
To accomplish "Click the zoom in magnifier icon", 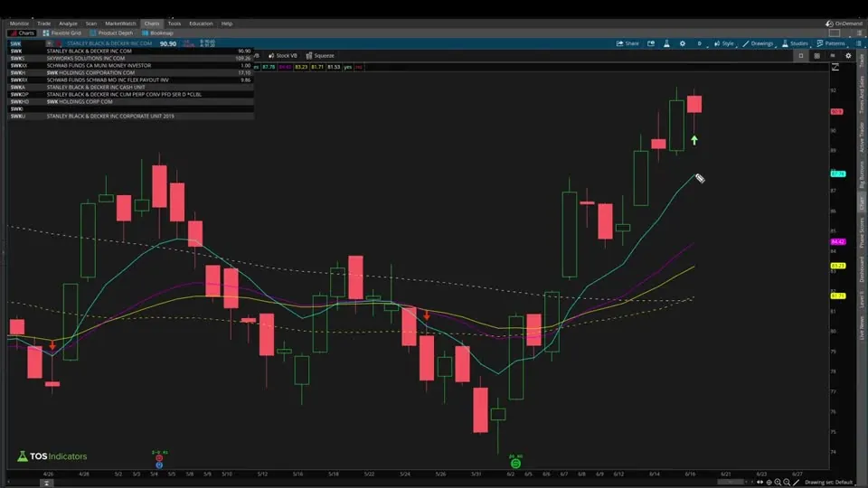I will click(778, 483).
